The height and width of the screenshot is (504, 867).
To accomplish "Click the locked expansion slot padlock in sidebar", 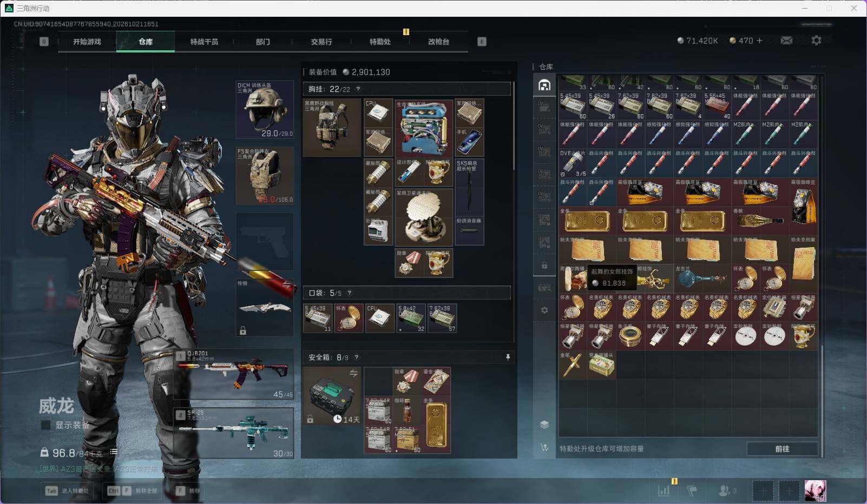I will (544, 266).
